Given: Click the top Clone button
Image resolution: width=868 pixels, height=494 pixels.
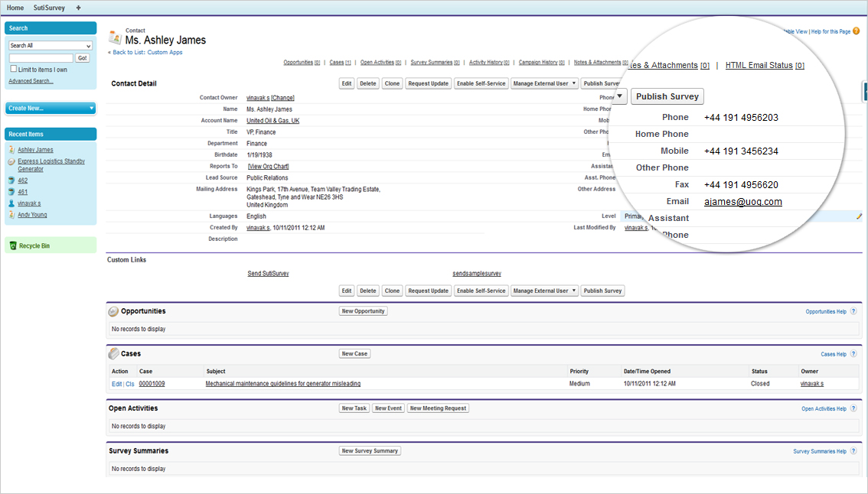Looking at the screenshot, I should point(393,83).
